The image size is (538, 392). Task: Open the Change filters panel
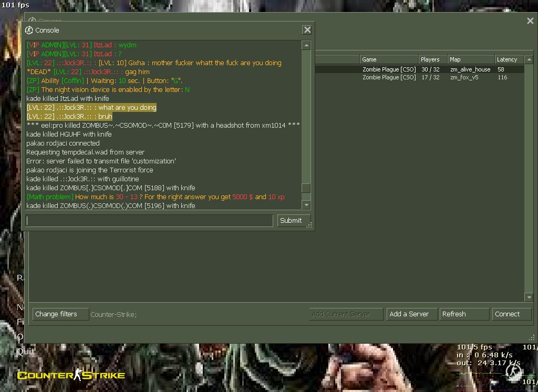[56, 314]
